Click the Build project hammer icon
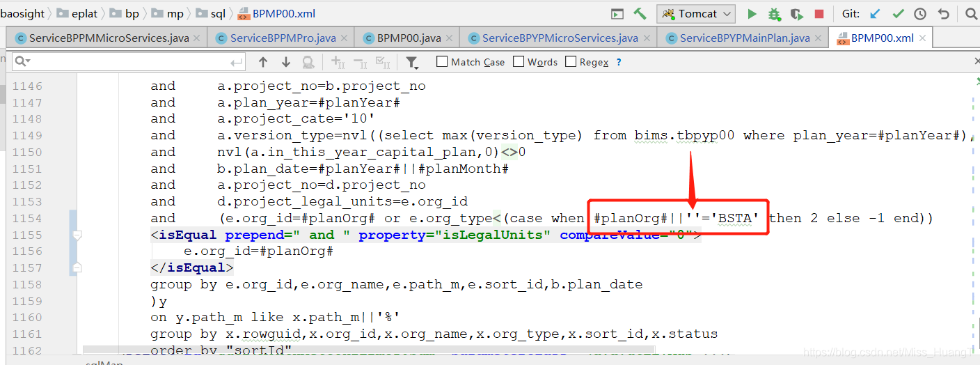The image size is (980, 365). coord(640,13)
